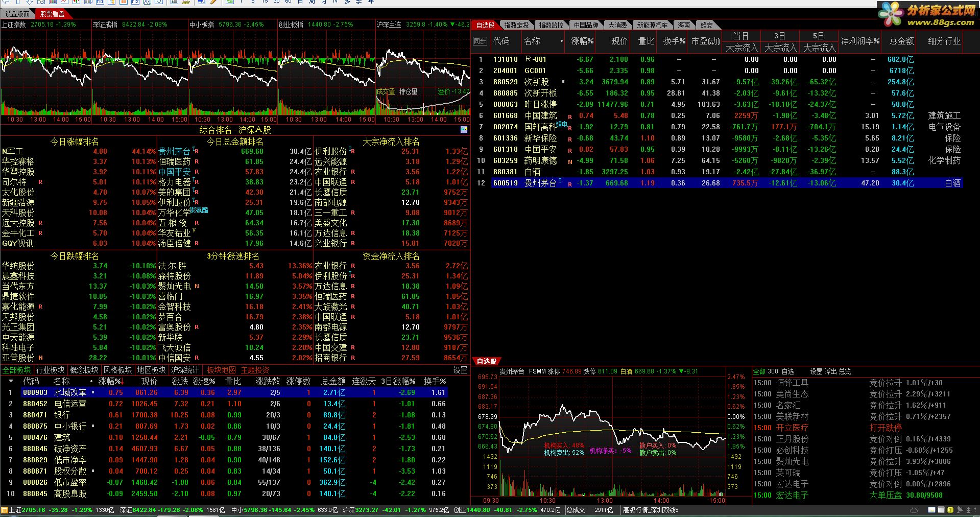Click 招商银行 in 资金净流入排名 list
The height and width of the screenshot is (517, 980).
click(331, 358)
